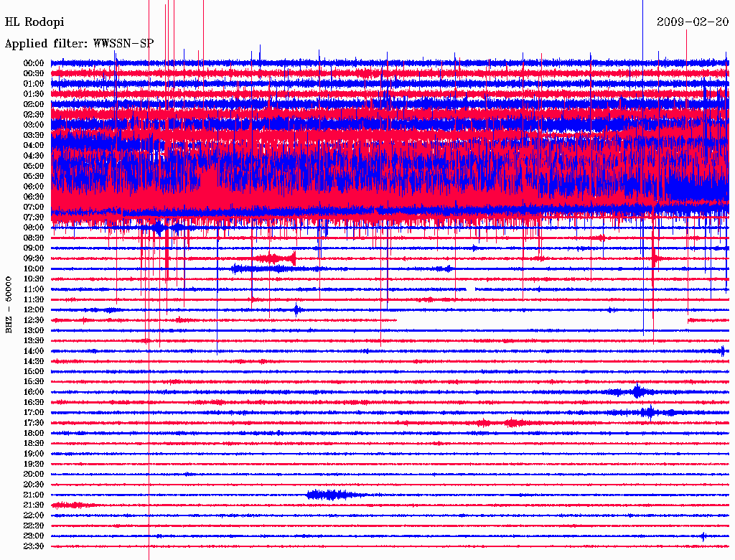Select the 16:30 time label
Screen dimensions: 735x560
pyautogui.click(x=34, y=402)
